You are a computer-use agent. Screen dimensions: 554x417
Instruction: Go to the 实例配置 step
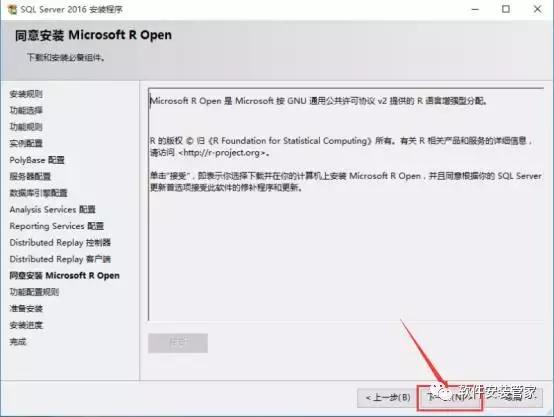(26, 143)
